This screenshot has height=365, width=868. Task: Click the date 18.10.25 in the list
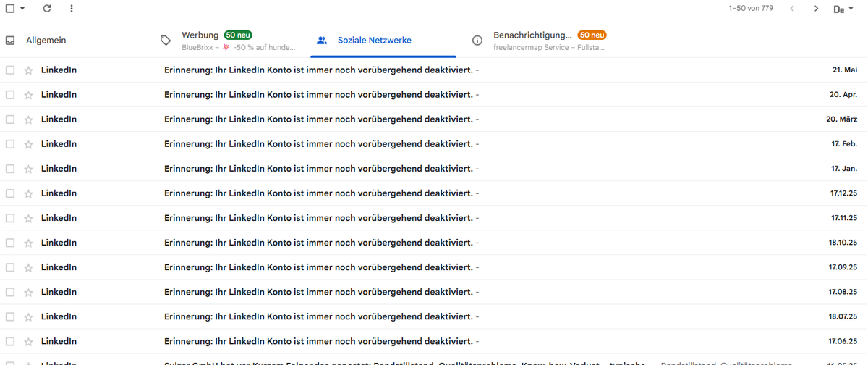[x=843, y=243]
